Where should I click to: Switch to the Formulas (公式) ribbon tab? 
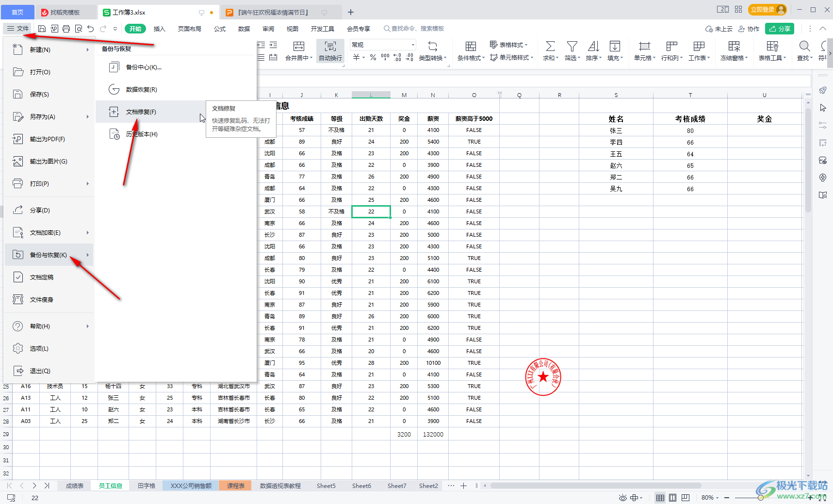point(220,29)
